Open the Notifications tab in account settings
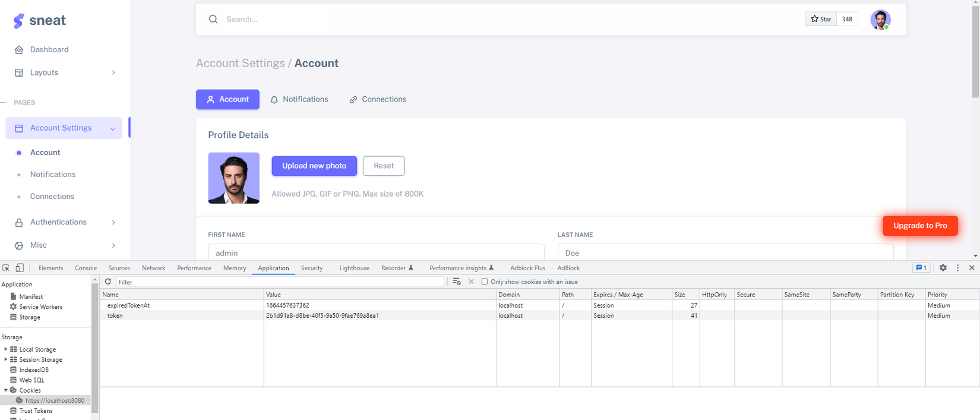 click(x=299, y=99)
